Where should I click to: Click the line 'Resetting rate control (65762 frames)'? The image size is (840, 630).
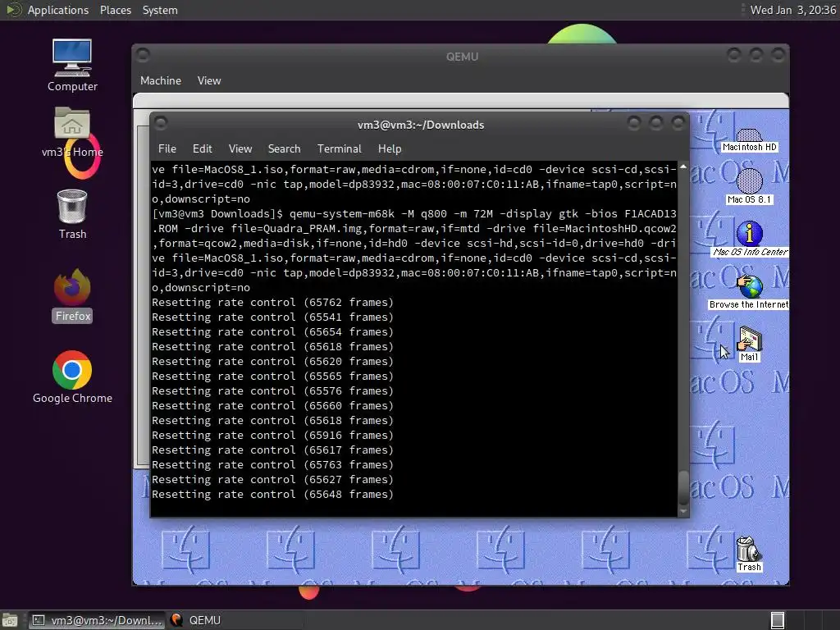272,303
